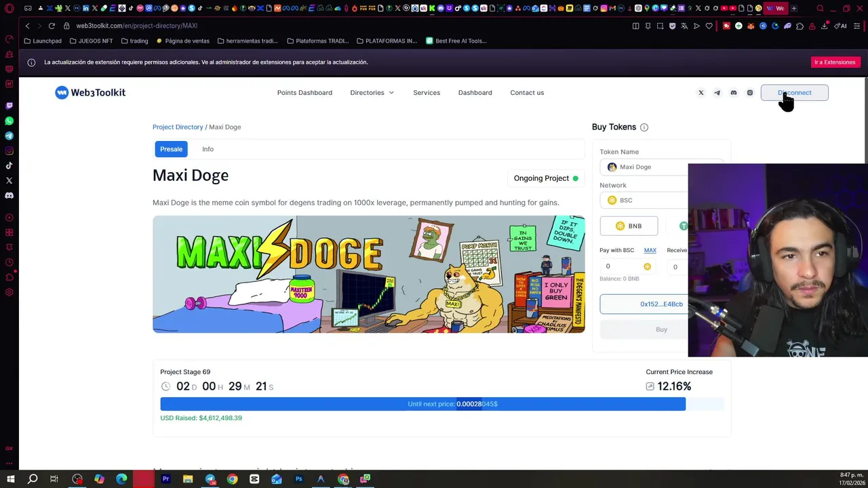Click the Maxi Doge banner image
Image resolution: width=868 pixels, height=488 pixels.
tap(368, 274)
